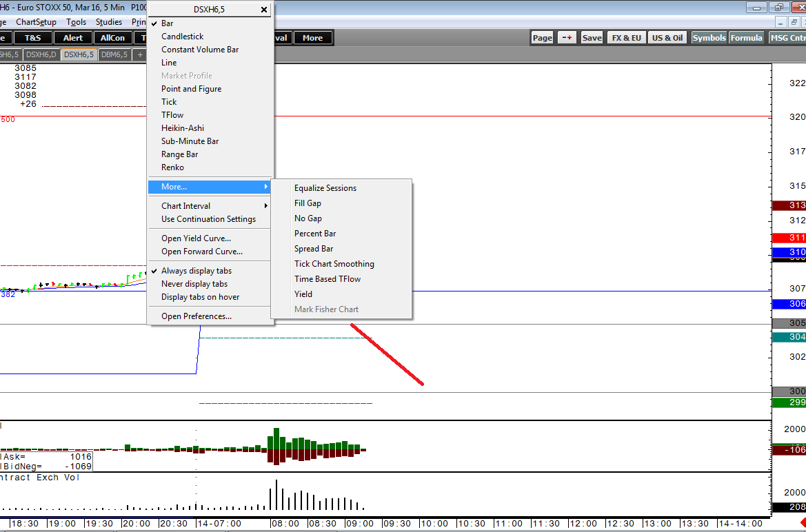Screen dimensions: 806x532
Task: Switch to the DBM6,5 tab
Action: (x=114, y=54)
